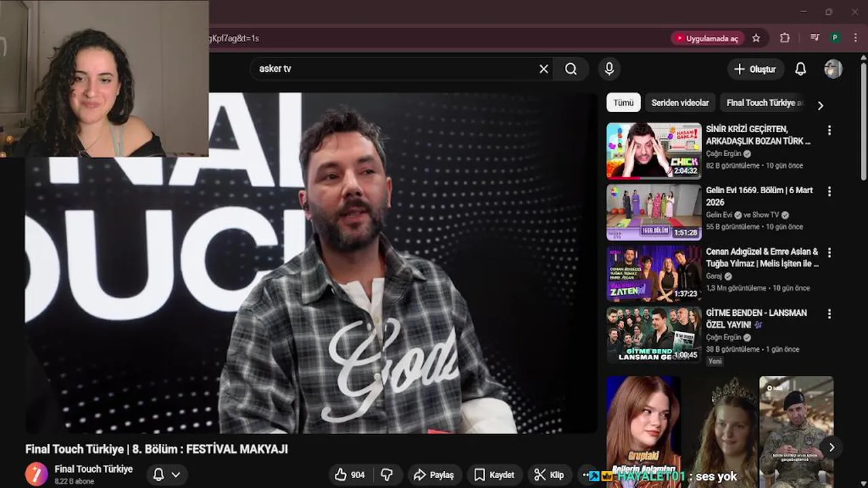Open options for Gelin Evi 1669 video
This screenshot has width=868, height=488.
829,192
